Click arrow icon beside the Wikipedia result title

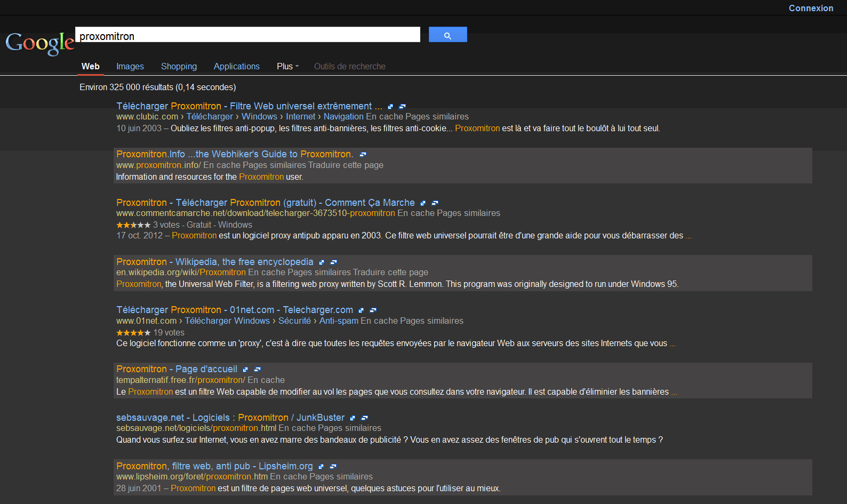(322, 262)
